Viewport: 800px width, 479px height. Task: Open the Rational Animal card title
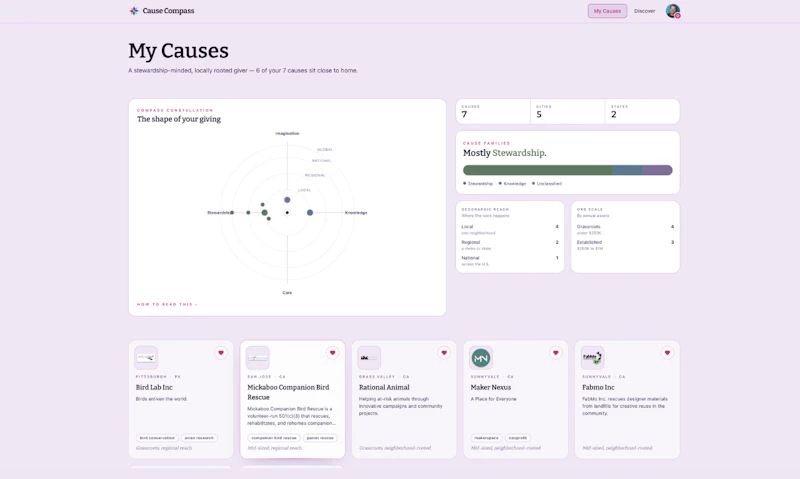click(x=384, y=387)
